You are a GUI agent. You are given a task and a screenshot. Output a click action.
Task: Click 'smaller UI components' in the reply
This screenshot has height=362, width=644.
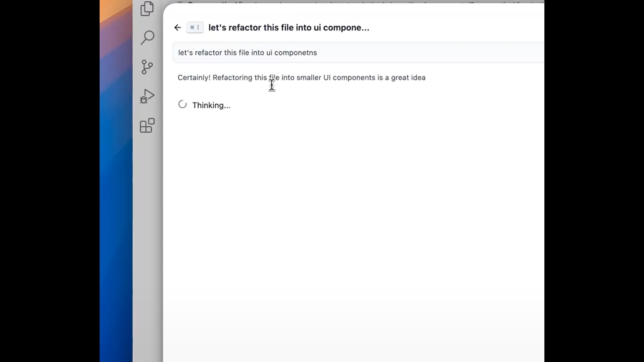[335, 77]
